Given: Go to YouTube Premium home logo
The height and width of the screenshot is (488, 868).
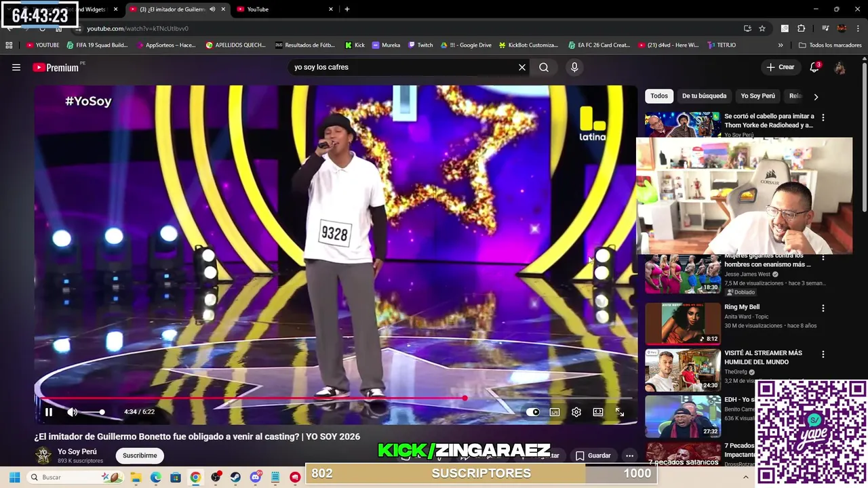Looking at the screenshot, I should pos(56,67).
